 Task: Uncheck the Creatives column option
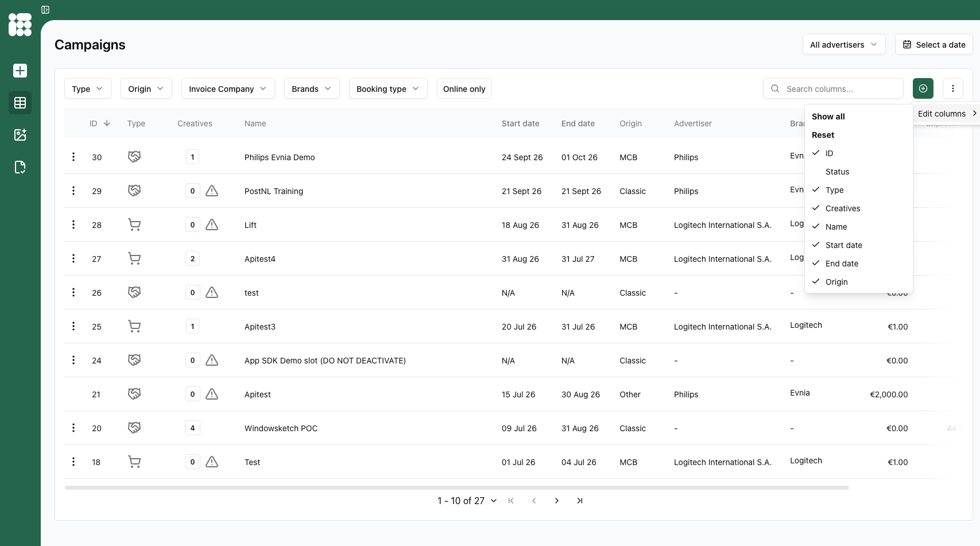click(859, 208)
